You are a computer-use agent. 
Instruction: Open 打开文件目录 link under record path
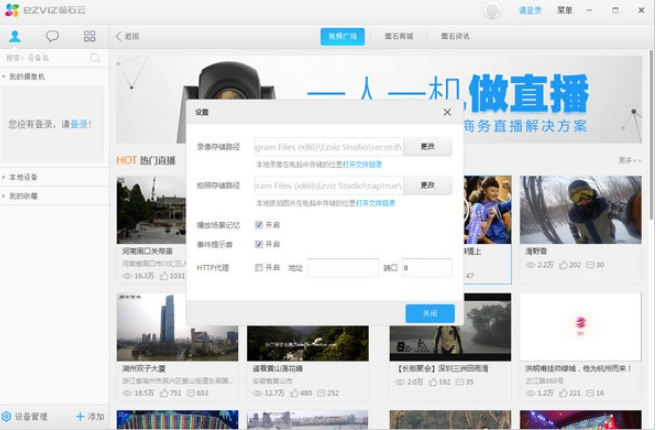tap(362, 164)
